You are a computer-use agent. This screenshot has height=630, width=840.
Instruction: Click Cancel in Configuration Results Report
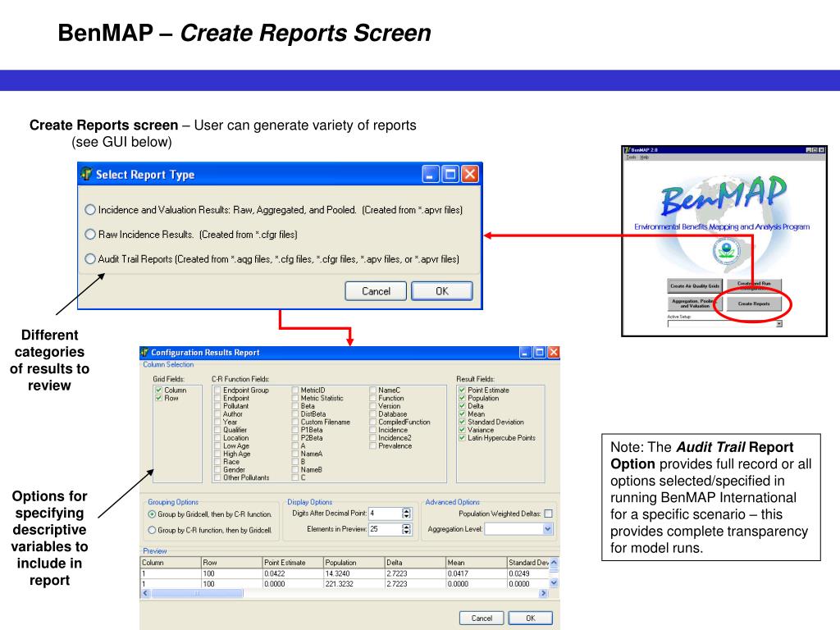[x=482, y=619]
